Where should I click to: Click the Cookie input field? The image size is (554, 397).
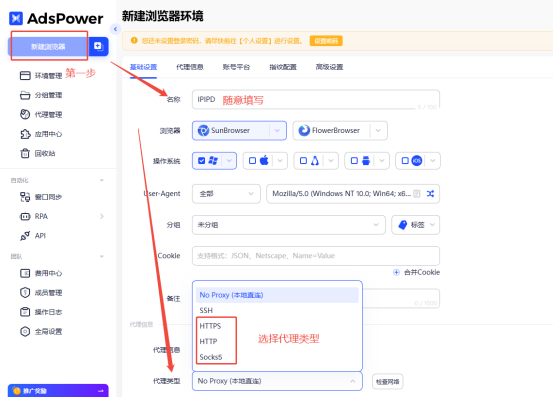tap(316, 256)
